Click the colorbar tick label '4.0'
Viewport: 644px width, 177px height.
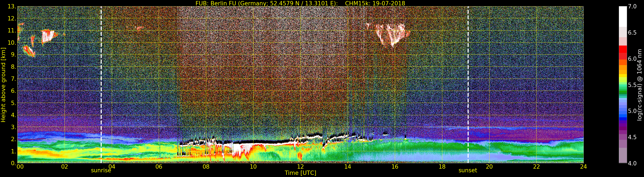click(x=632, y=163)
